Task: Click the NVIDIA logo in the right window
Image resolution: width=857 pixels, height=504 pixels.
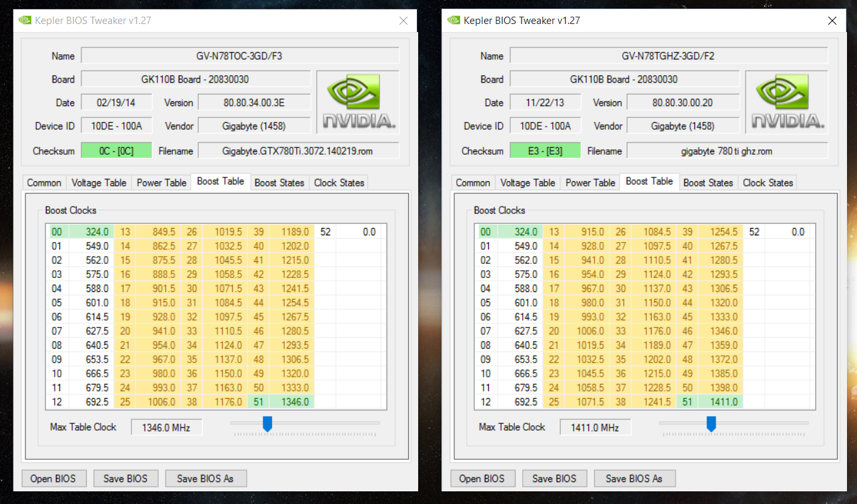Action: (787, 103)
